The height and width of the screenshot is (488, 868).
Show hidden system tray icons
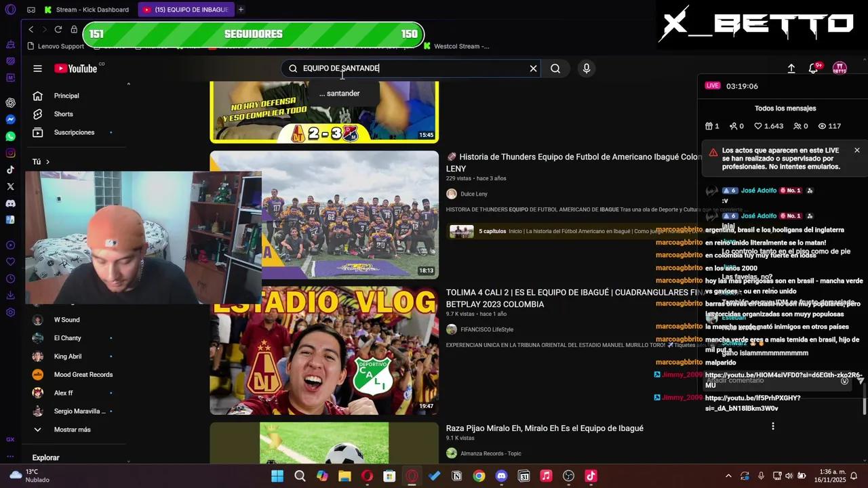(728, 476)
